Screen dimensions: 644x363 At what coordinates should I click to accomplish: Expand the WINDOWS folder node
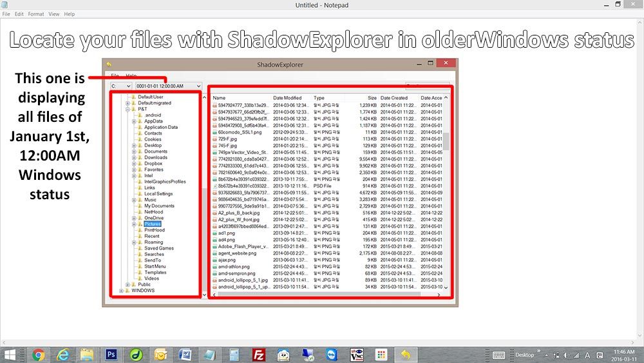pyautogui.click(x=121, y=291)
